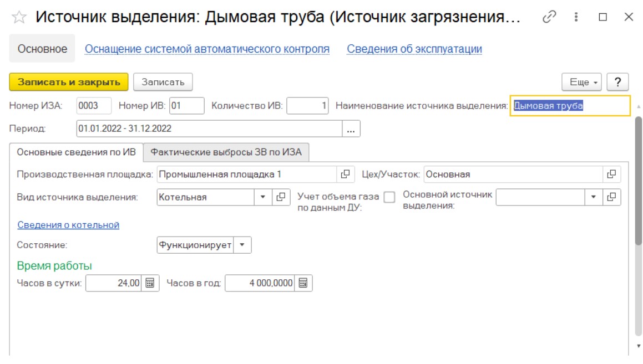Click the Наименование источника выделения field
Screen dimensions: 643x364
click(x=570, y=106)
